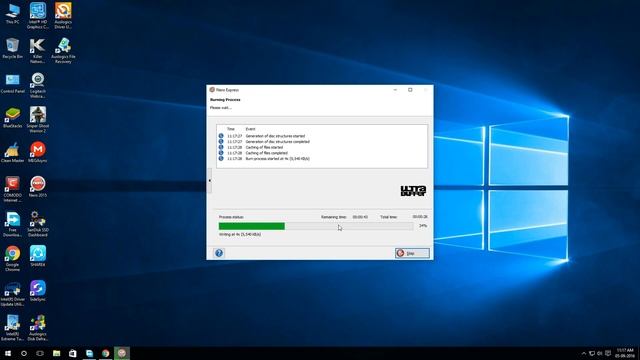The width and height of the screenshot is (640, 360).
Task: Open MEGAsync desktop shortcut
Action: (x=38, y=152)
